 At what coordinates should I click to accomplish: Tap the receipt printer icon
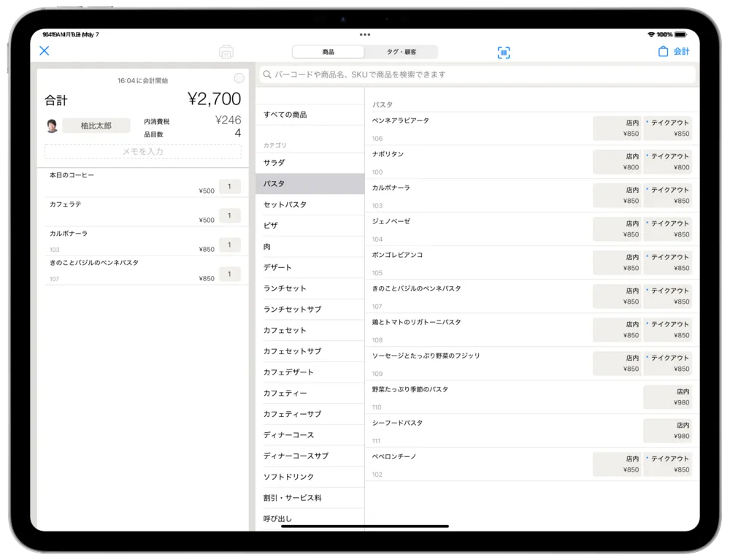tap(226, 52)
